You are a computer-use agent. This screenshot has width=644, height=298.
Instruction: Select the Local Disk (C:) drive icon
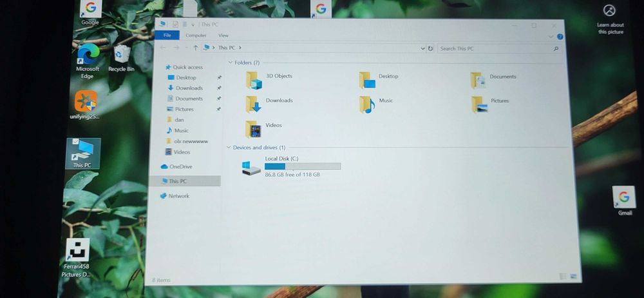point(251,168)
